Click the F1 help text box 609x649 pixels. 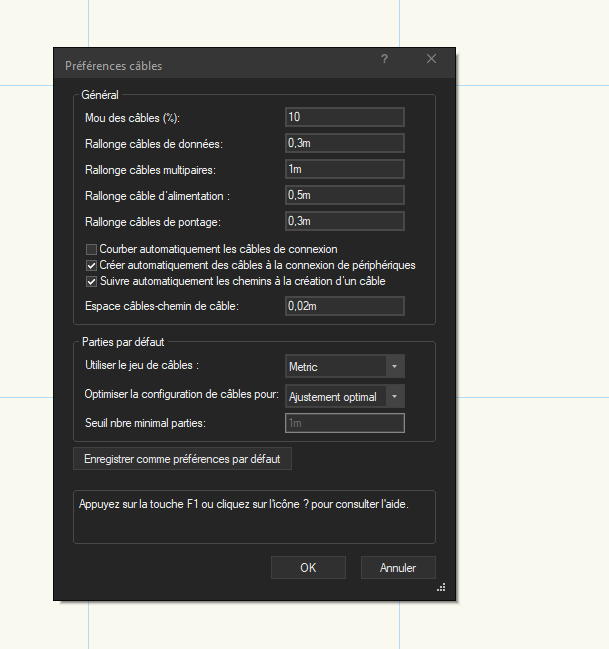254,516
